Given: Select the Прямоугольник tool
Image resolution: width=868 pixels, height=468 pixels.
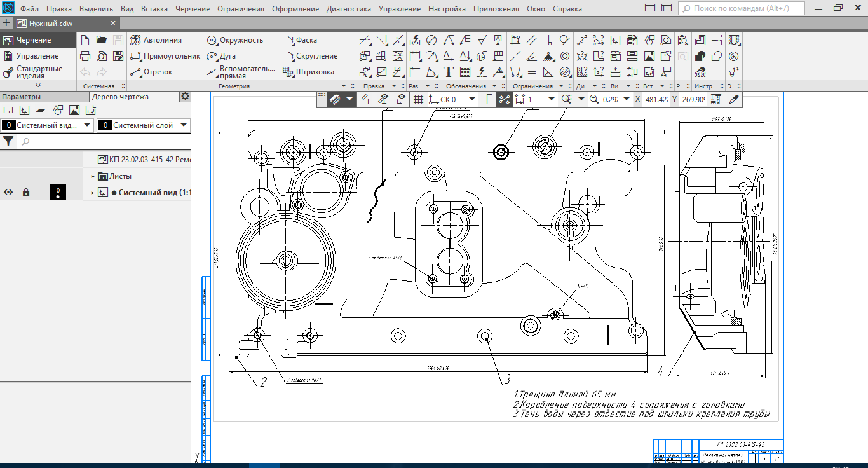Looking at the screenshot, I should 165,56.
